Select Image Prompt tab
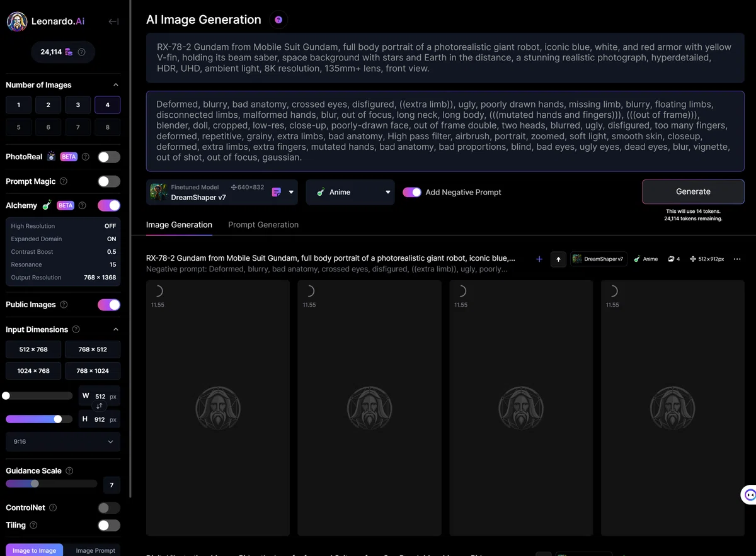 click(x=96, y=550)
